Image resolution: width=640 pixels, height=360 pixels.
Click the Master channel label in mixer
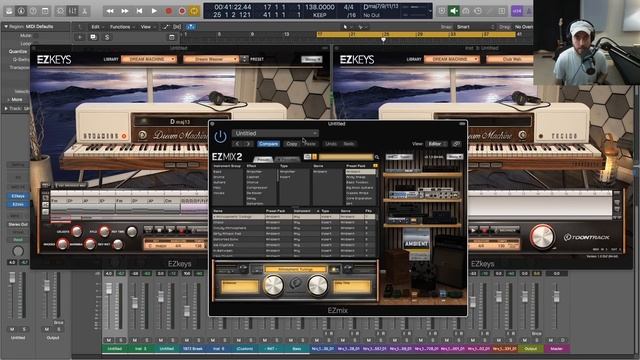coord(556,349)
